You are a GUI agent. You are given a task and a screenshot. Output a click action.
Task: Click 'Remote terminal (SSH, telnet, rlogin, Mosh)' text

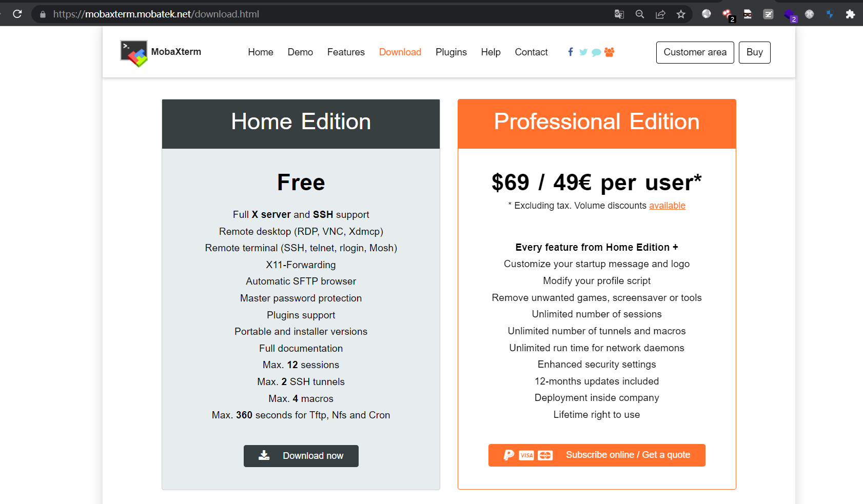click(301, 248)
